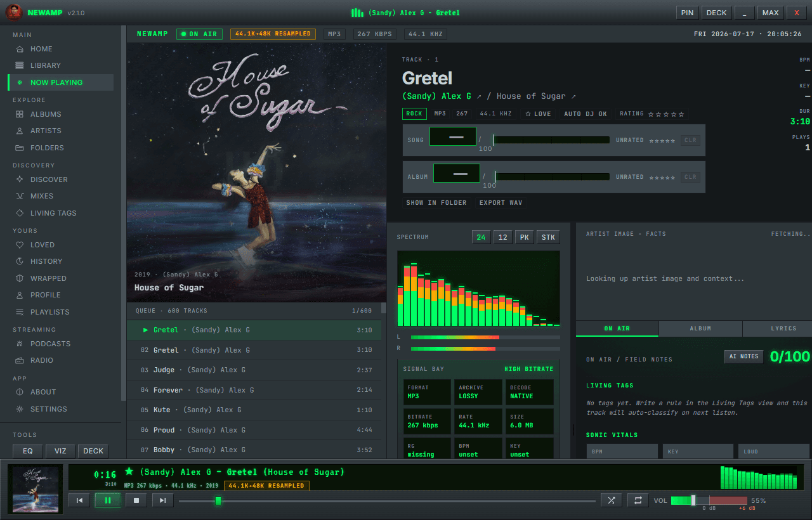Click the About info icon
812x520 pixels.
(x=20, y=392)
